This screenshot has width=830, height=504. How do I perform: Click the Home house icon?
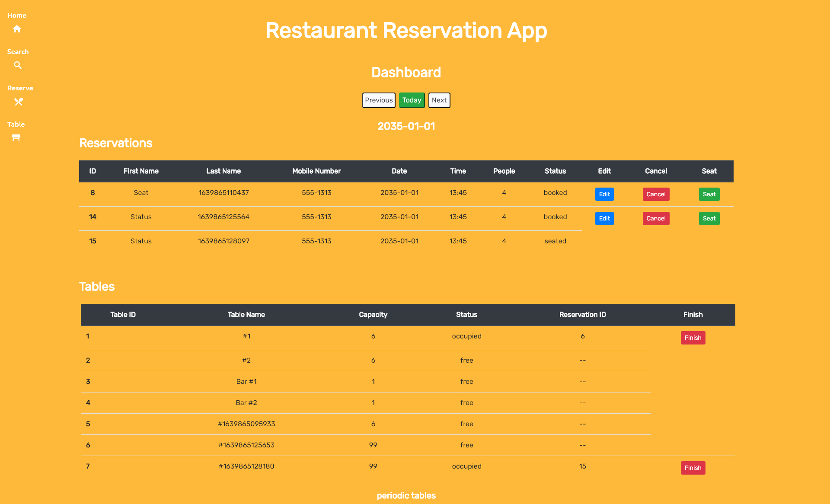coord(17,29)
